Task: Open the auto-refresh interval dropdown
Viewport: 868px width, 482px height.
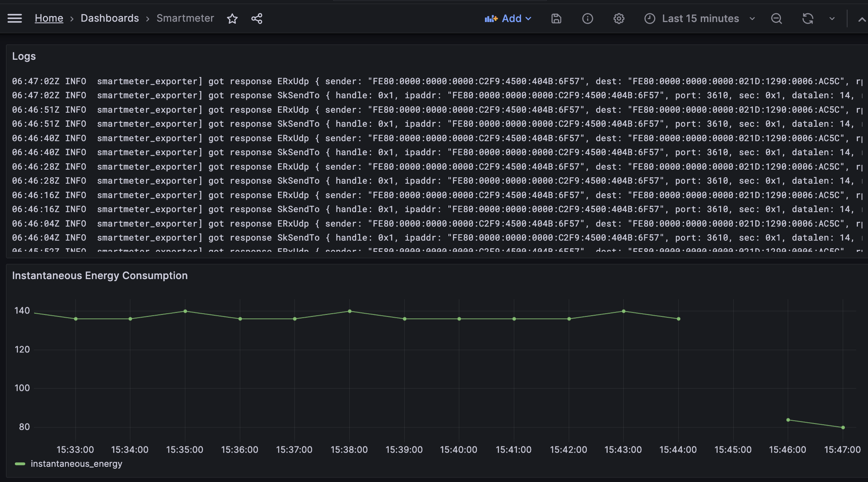Action: click(832, 18)
